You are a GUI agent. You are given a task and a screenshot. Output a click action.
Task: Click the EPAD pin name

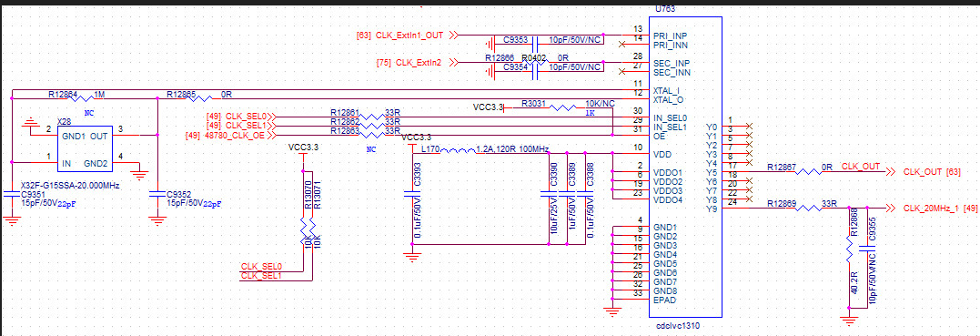coord(665,300)
